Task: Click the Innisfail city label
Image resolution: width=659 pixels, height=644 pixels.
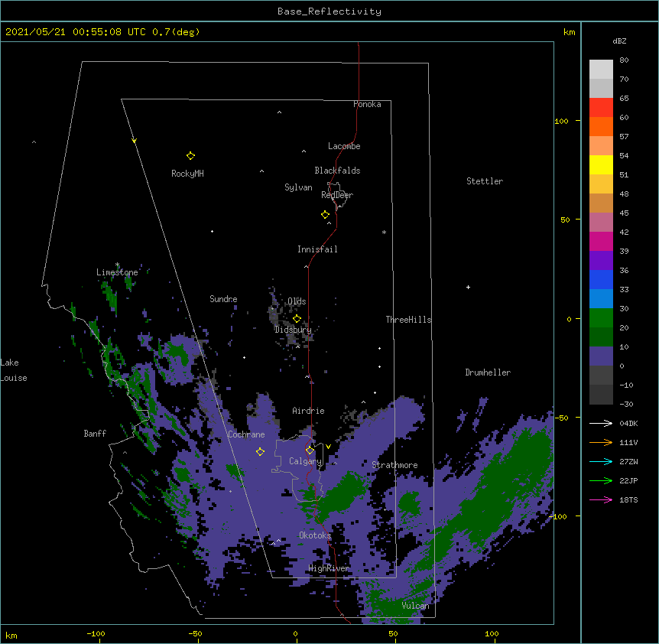Action: [317, 249]
